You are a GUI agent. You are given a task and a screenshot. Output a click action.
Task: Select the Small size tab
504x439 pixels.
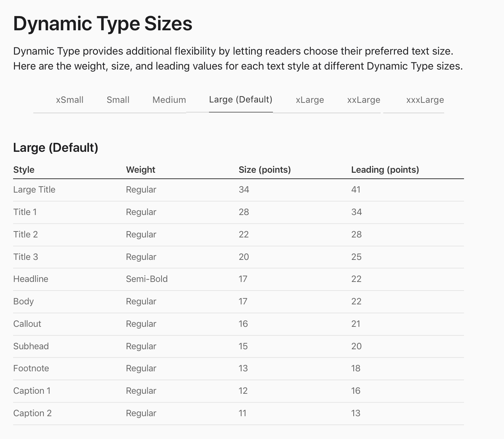click(x=118, y=100)
